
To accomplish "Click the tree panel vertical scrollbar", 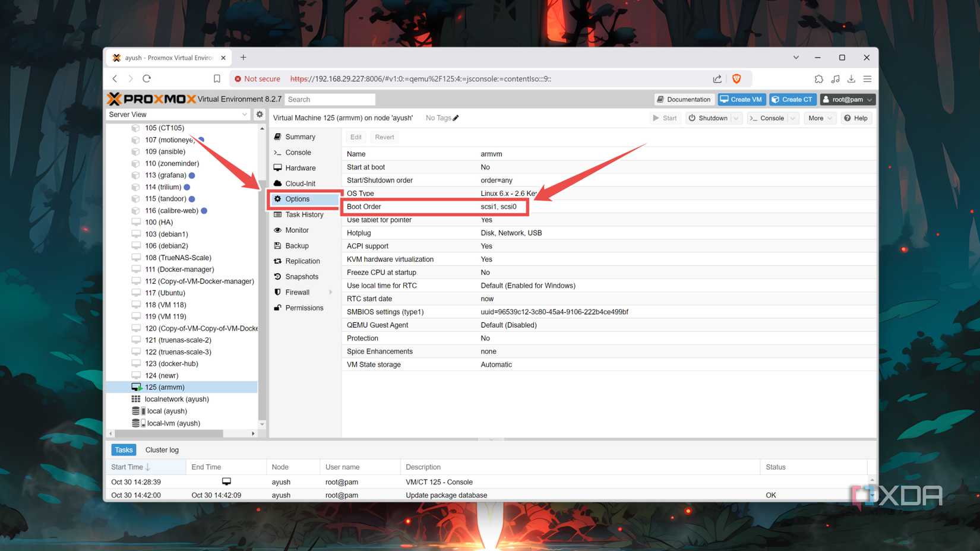I will [262, 275].
